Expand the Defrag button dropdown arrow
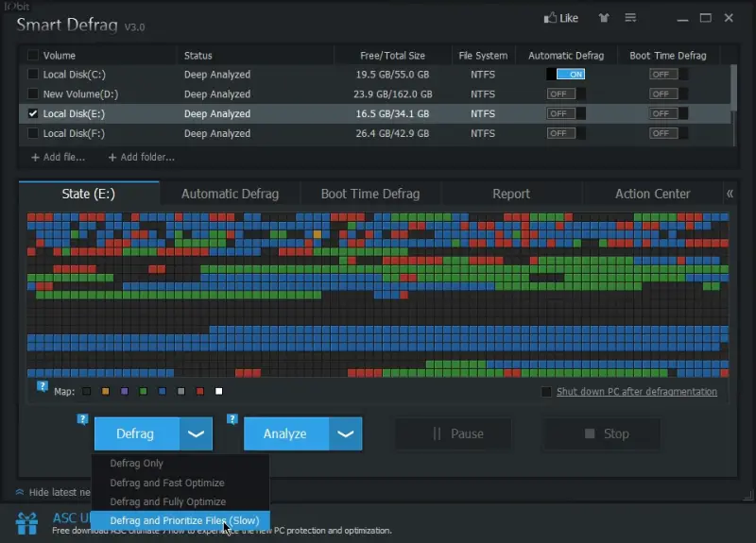 click(x=196, y=433)
